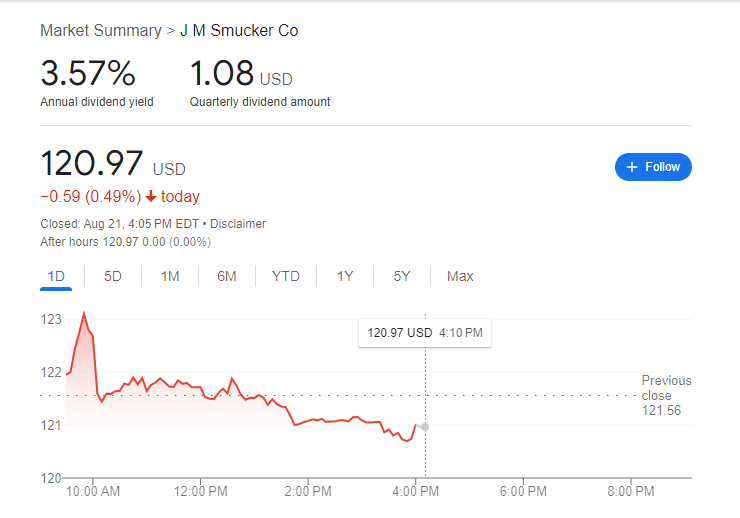Select the Max range tab

click(460, 276)
